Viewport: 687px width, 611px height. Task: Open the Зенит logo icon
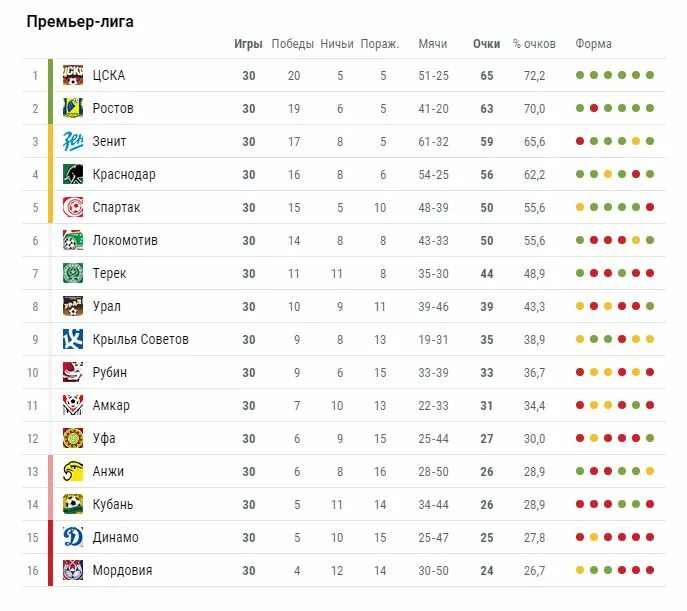[x=73, y=141]
